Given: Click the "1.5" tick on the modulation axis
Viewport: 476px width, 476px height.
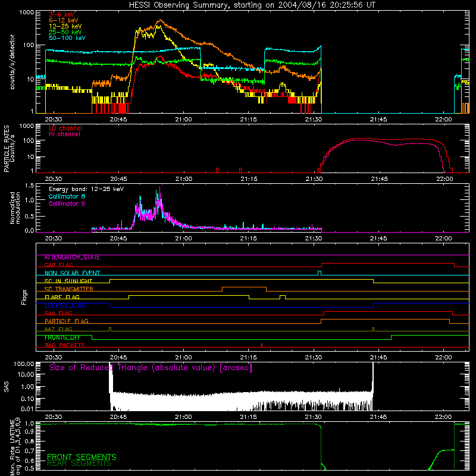Looking at the screenshot, I should tap(29, 186).
